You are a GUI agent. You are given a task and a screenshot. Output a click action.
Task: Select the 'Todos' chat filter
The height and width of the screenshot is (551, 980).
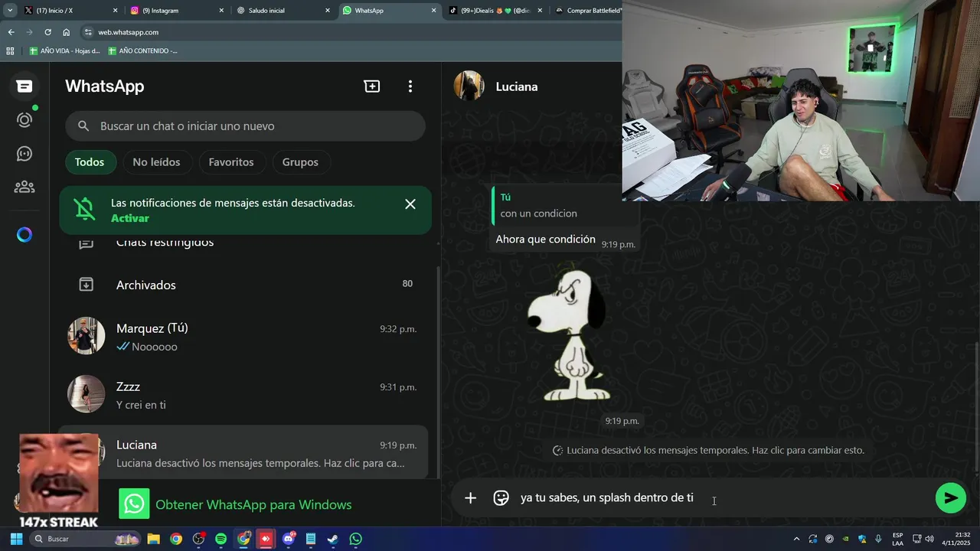point(90,162)
